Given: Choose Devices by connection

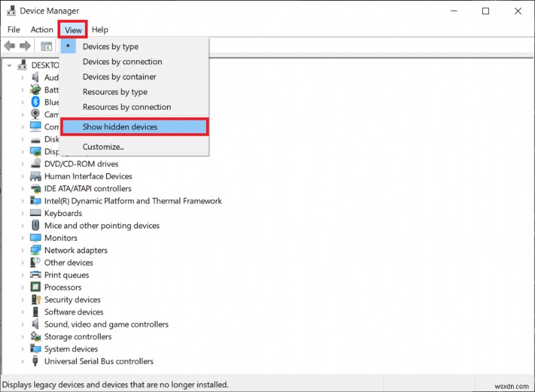Looking at the screenshot, I should (134, 62).
